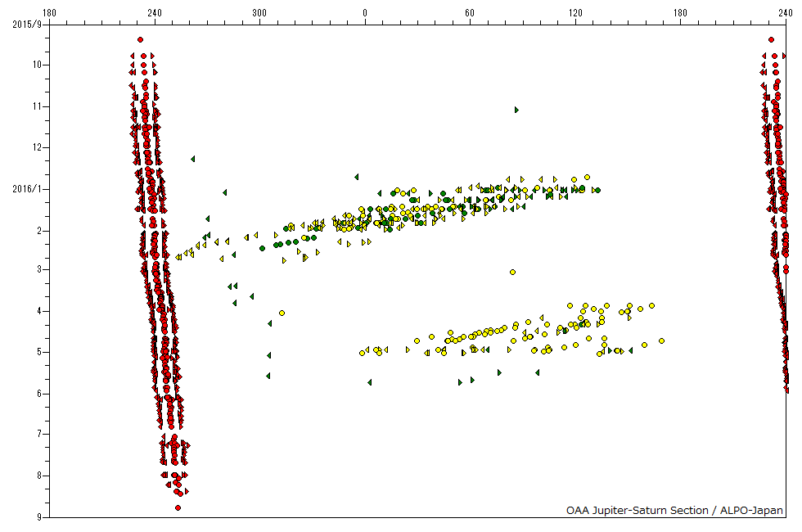Select the lowest red circle below month 8
Image resolution: width=802 pixels, height=532 pixels.
[178, 508]
